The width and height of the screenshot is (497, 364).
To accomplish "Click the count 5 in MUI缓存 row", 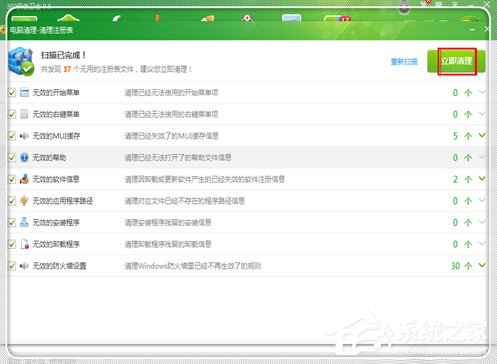I will tap(455, 136).
